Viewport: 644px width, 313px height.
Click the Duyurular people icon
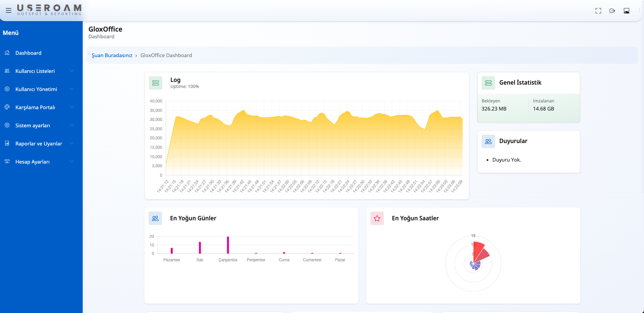(488, 141)
